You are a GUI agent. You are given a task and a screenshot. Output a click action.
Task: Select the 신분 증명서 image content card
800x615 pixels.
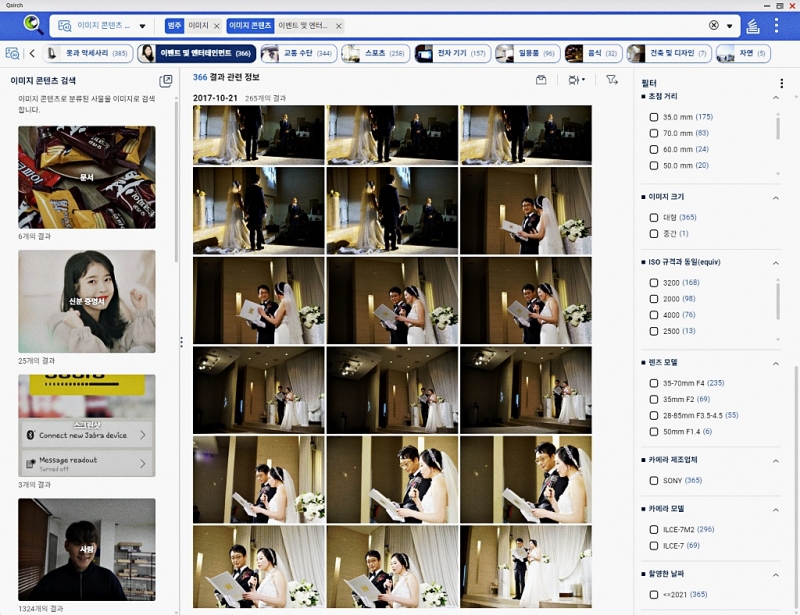pyautogui.click(x=87, y=301)
